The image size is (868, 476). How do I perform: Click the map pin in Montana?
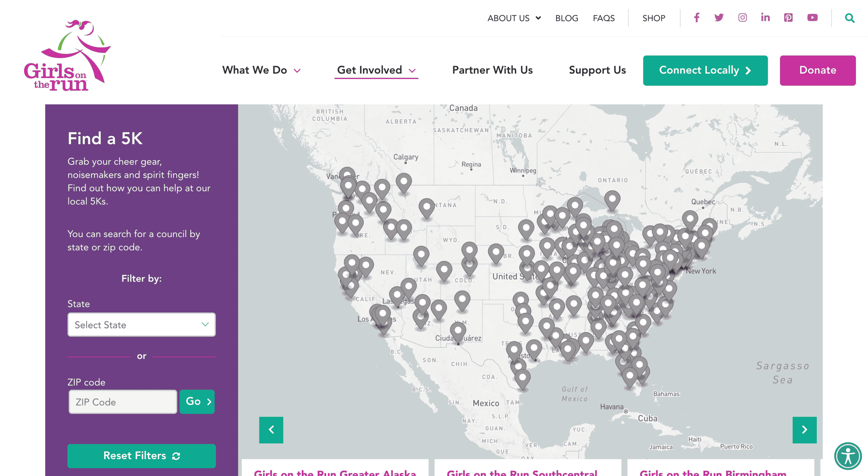pos(427,208)
